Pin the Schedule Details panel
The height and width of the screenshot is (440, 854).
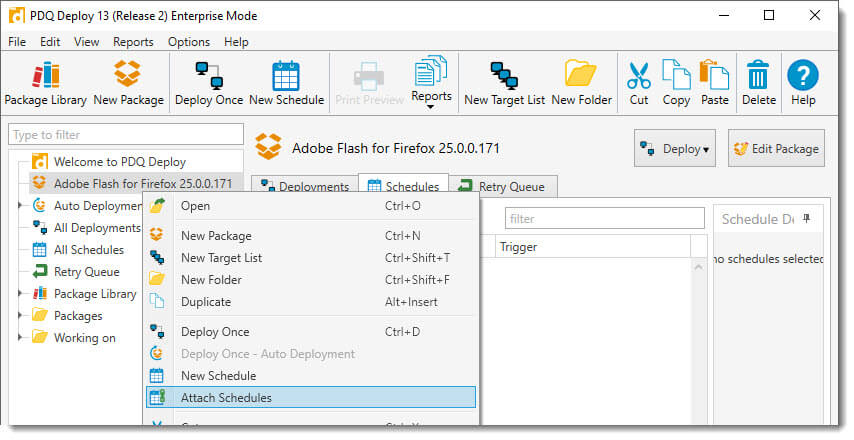[x=807, y=218]
